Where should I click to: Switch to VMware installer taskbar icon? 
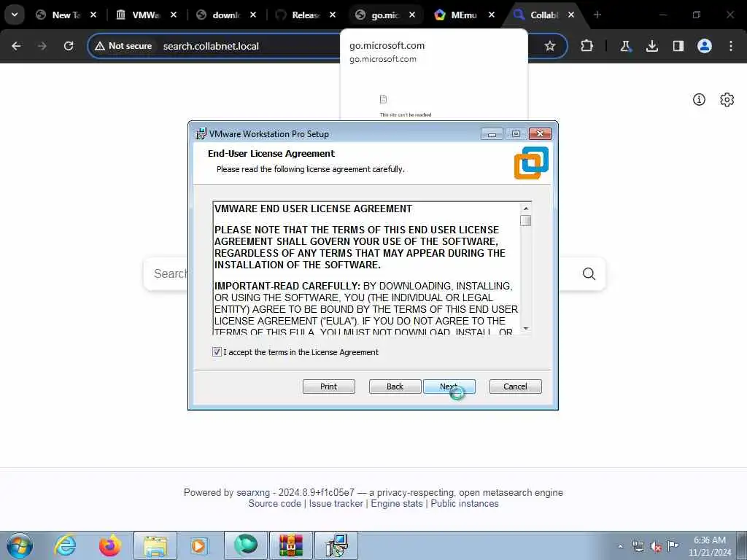coord(336,545)
